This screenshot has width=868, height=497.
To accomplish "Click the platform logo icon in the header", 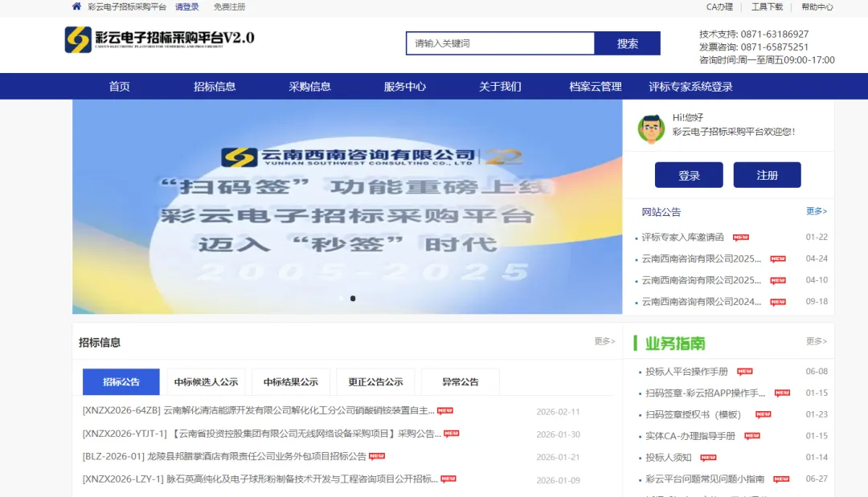I will click(x=78, y=40).
